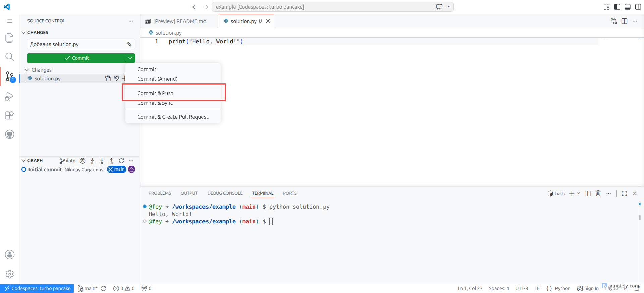This screenshot has height=293, width=644.
Task: Open the Auto branch picker in Graph
Action: tap(67, 161)
